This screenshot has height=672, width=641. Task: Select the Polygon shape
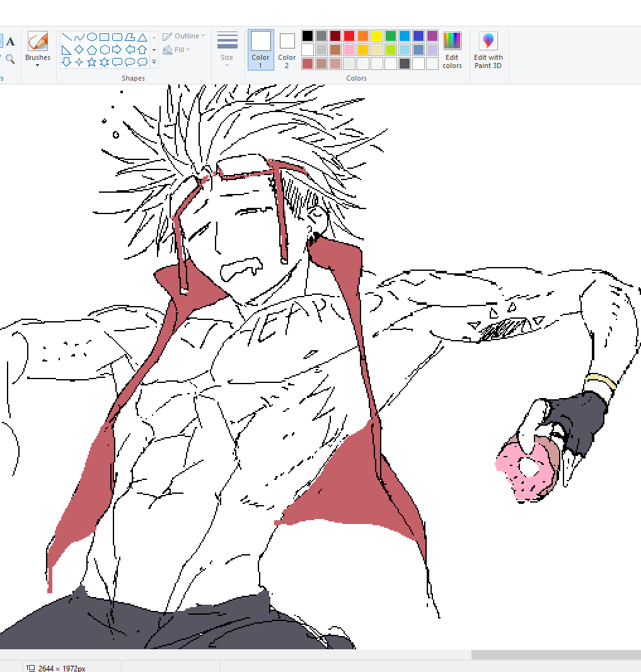[x=129, y=37]
